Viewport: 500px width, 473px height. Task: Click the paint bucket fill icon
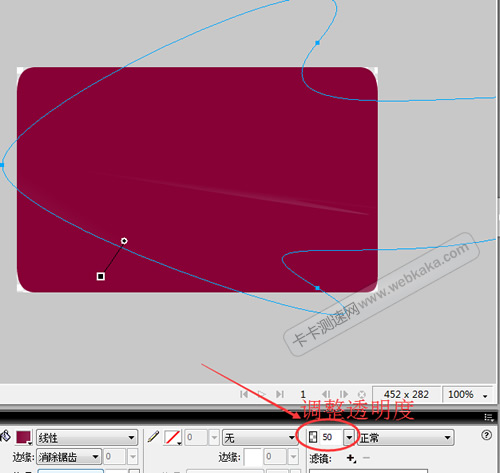pyautogui.click(x=5, y=436)
